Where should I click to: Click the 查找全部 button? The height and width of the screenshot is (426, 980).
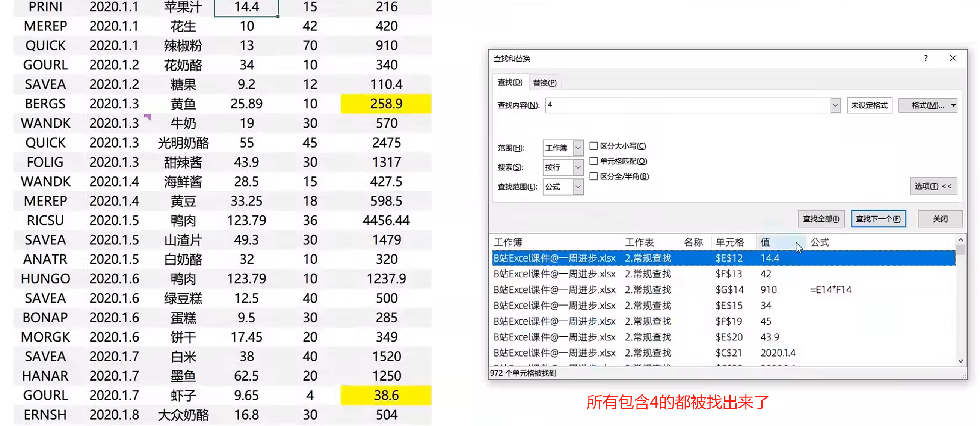(x=821, y=219)
